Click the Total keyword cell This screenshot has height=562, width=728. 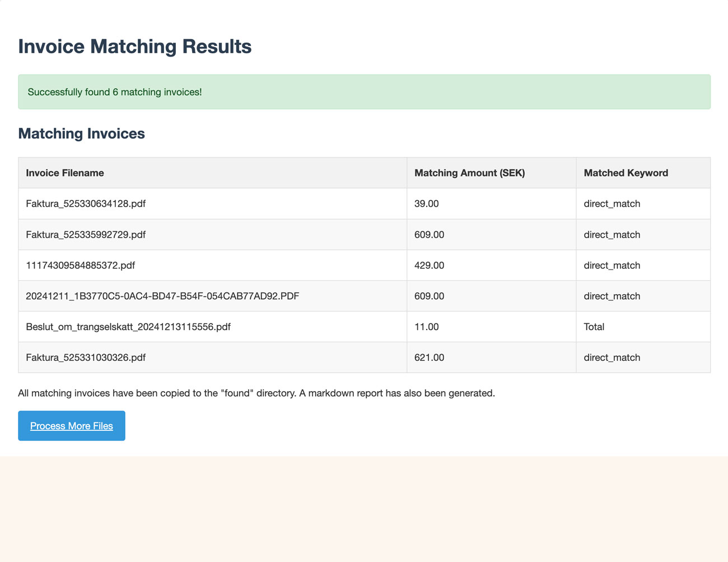(x=594, y=327)
